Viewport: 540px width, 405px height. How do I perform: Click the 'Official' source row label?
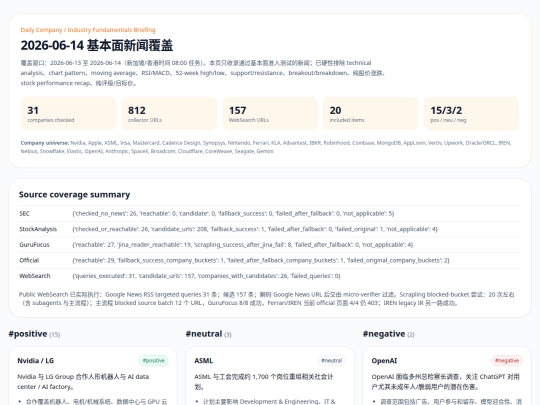pos(29,260)
